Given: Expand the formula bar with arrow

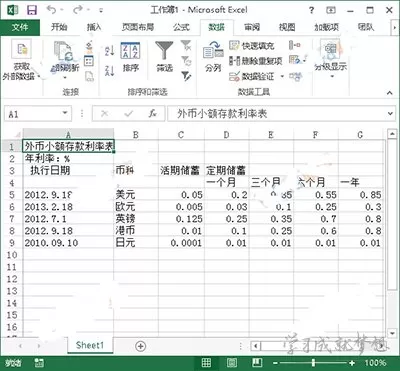Looking at the screenshot, I should click(x=390, y=114).
